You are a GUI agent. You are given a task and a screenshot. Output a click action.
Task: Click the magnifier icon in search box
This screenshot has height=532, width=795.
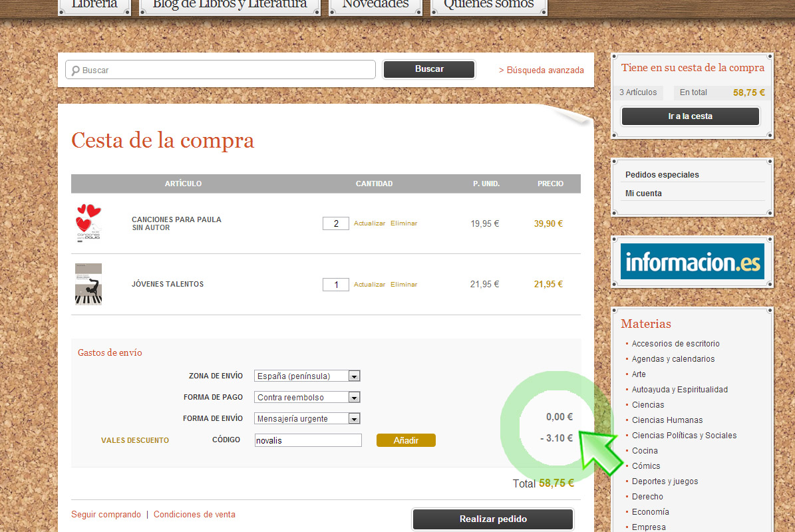coord(76,70)
